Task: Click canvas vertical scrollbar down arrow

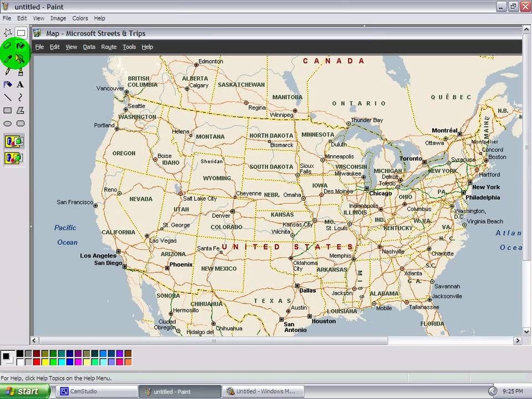Action: 526,331
